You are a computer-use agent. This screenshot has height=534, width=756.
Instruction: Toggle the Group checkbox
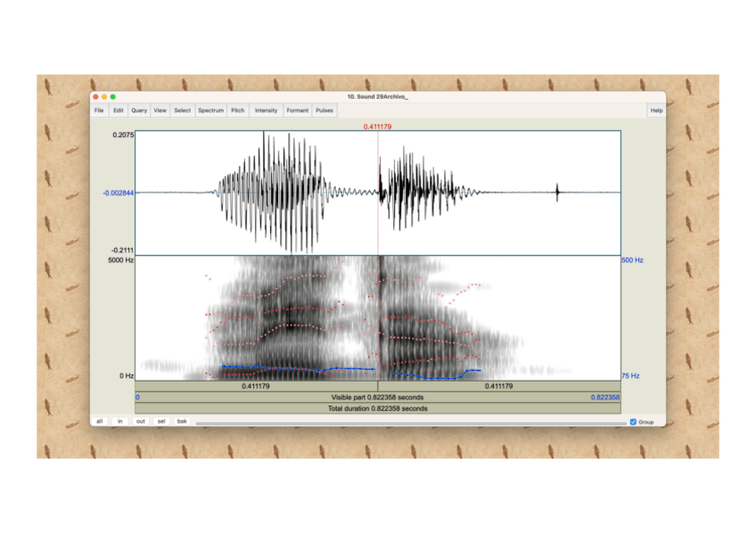tap(633, 422)
